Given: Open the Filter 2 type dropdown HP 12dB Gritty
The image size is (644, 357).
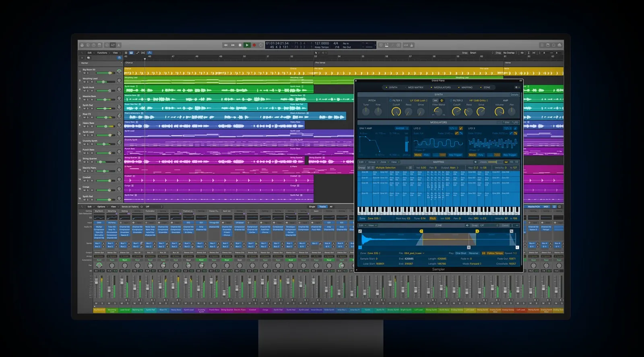Looking at the screenshot, I should pyautogui.click(x=479, y=100).
